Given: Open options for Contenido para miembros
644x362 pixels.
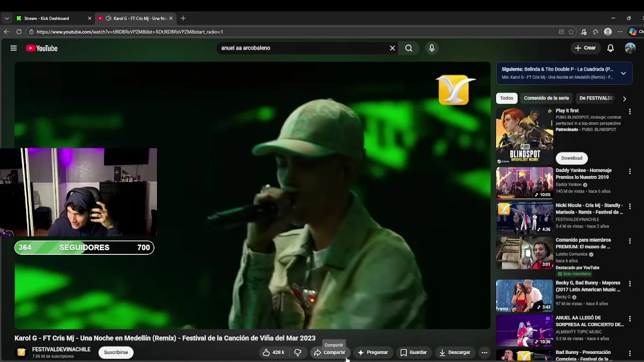Looking at the screenshot, I should pos(629,241).
